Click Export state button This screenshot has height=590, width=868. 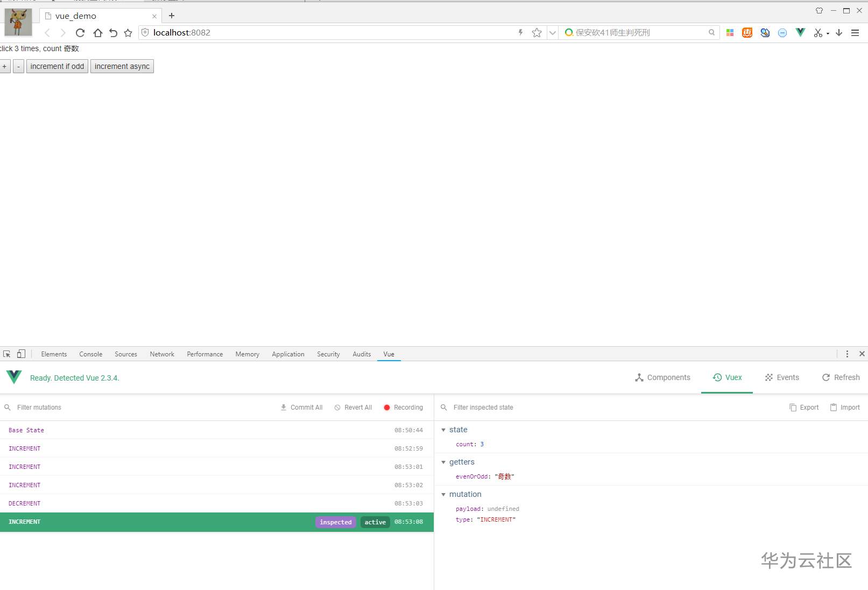(x=804, y=408)
